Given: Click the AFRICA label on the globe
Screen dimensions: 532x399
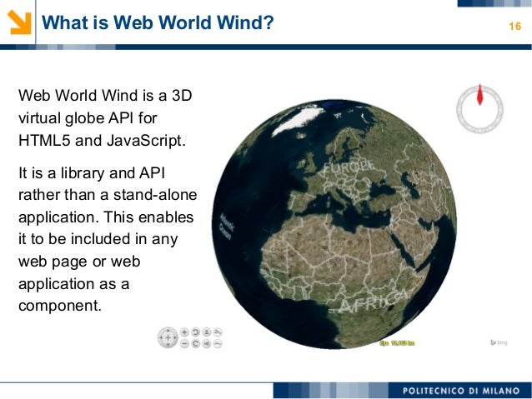Looking at the screenshot, I should [x=374, y=301].
